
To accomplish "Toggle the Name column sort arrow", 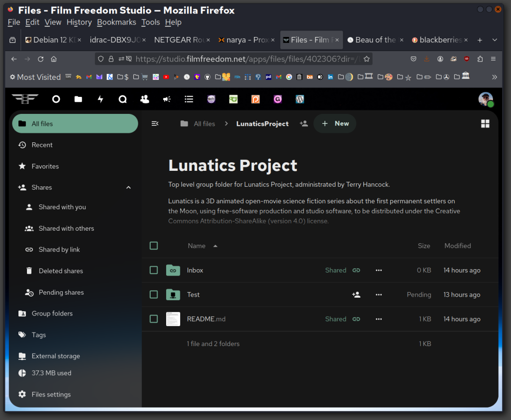I will coord(215,245).
